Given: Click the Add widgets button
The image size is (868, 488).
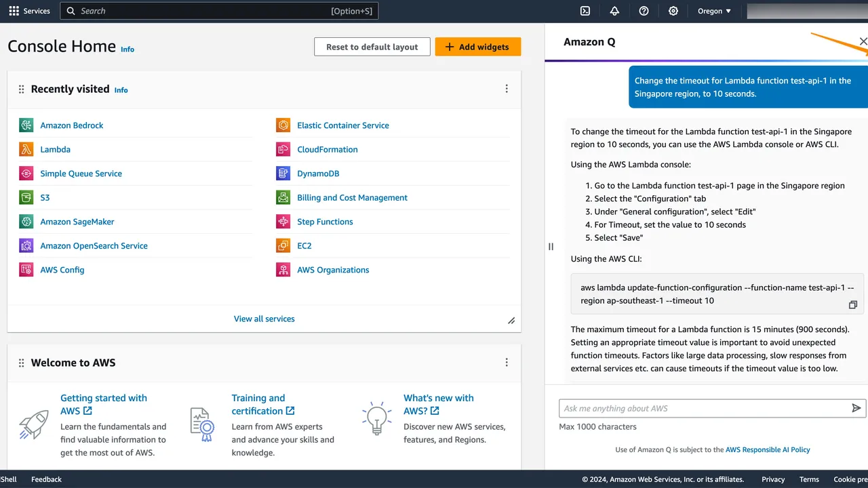Looking at the screenshot, I should click(478, 47).
